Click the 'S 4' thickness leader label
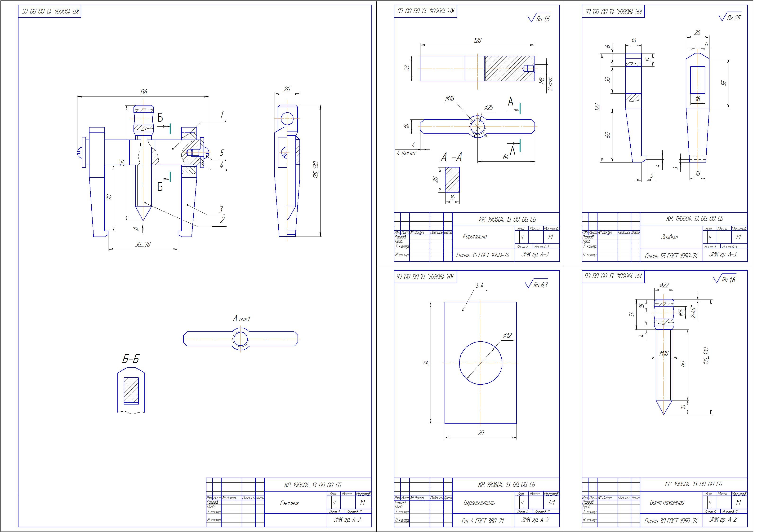The height and width of the screenshot is (532, 771). pyautogui.click(x=479, y=285)
